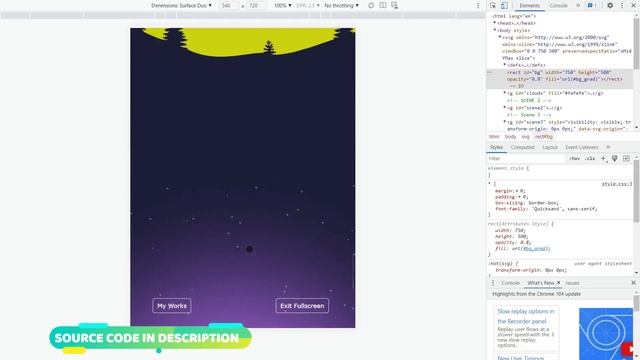Viewport: 640px width, 360px height.
Task: Open Slow replay options in the Recorder link
Action: tap(526, 316)
